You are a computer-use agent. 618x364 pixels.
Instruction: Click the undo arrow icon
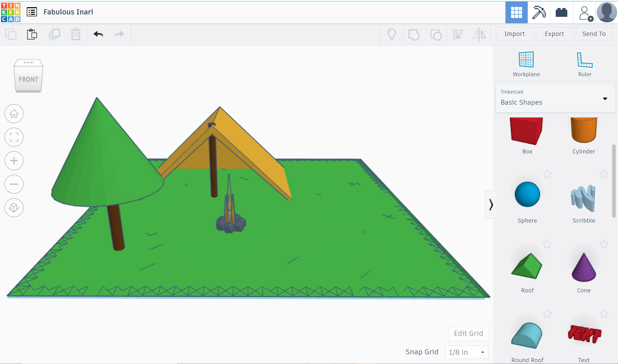click(98, 34)
